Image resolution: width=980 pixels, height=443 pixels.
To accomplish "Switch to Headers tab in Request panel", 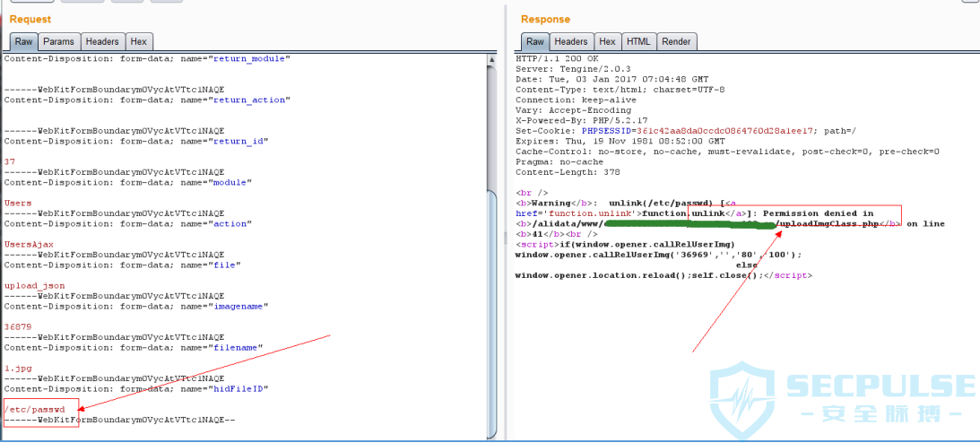I will [x=102, y=42].
